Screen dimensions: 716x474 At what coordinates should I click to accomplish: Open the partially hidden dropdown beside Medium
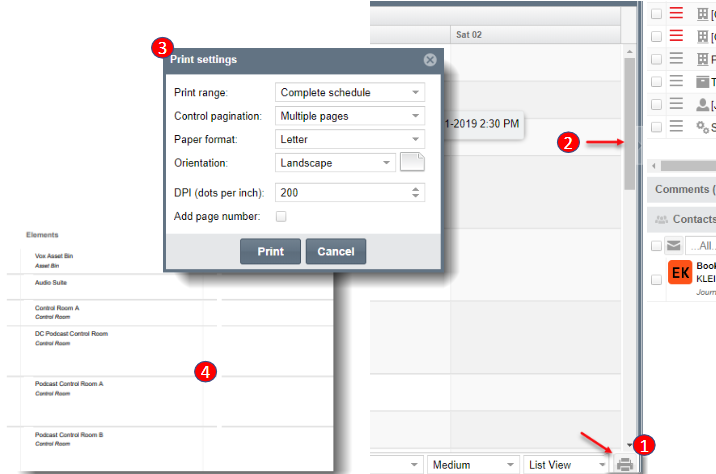[x=396, y=465]
